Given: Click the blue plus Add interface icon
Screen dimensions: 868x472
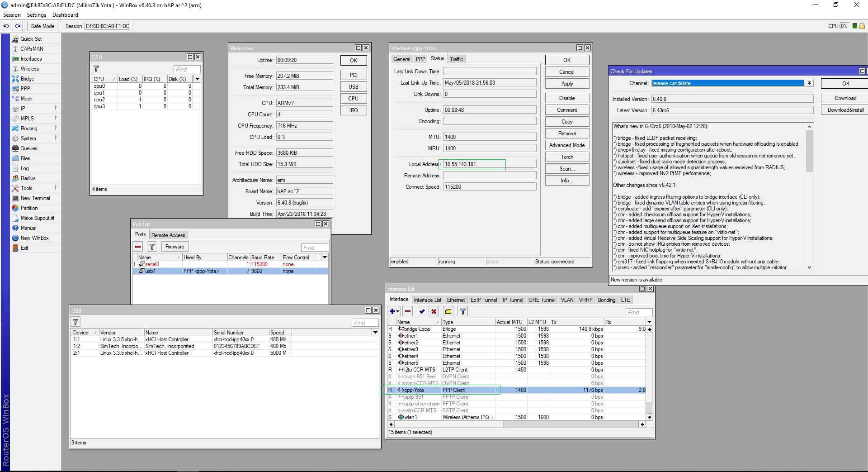Looking at the screenshot, I should [392, 311].
